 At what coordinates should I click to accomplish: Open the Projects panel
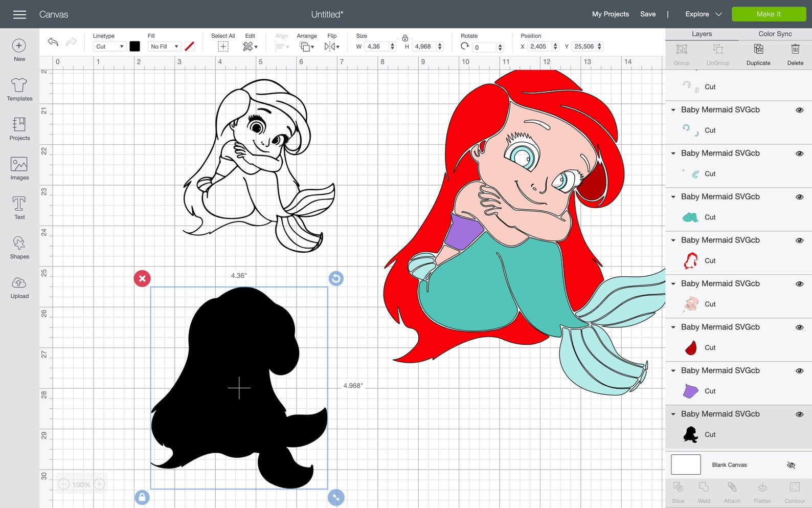pyautogui.click(x=19, y=128)
